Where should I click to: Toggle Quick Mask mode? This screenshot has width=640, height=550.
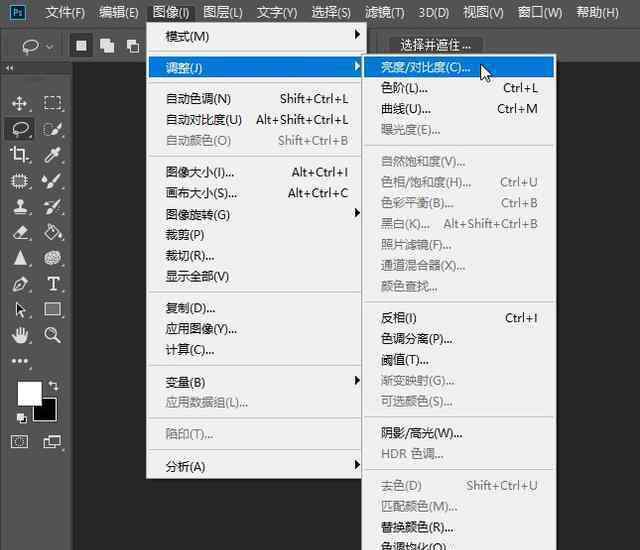[19, 441]
